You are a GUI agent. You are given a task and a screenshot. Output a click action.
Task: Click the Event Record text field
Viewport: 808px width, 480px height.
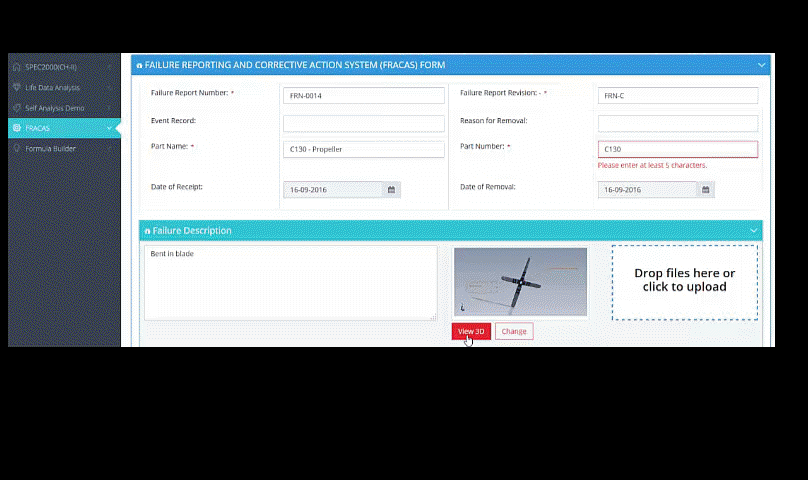pyautogui.click(x=363, y=124)
